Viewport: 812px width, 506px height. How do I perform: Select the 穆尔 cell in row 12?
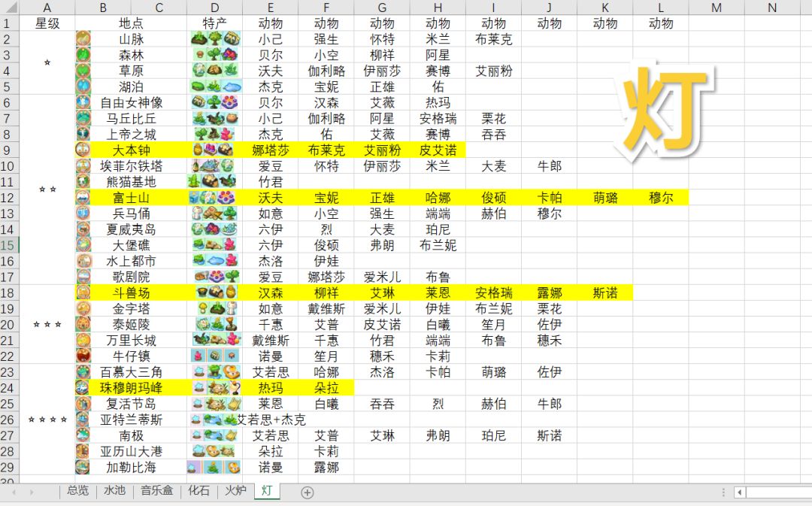click(661, 198)
